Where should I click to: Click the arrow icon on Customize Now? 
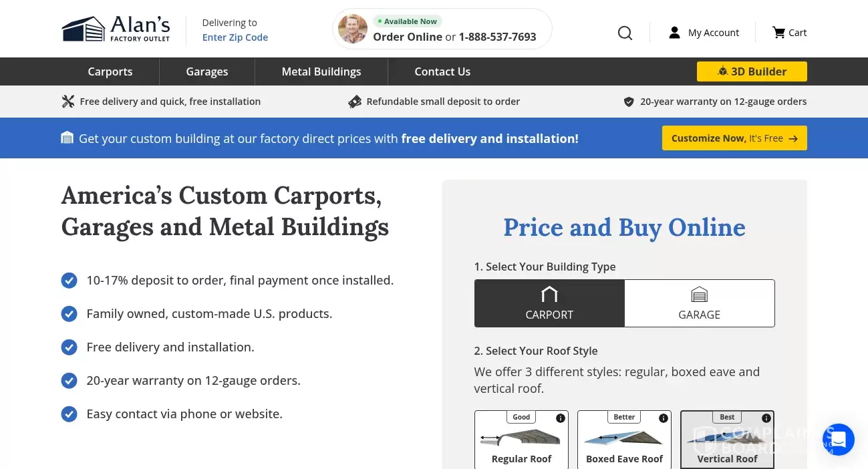point(792,138)
